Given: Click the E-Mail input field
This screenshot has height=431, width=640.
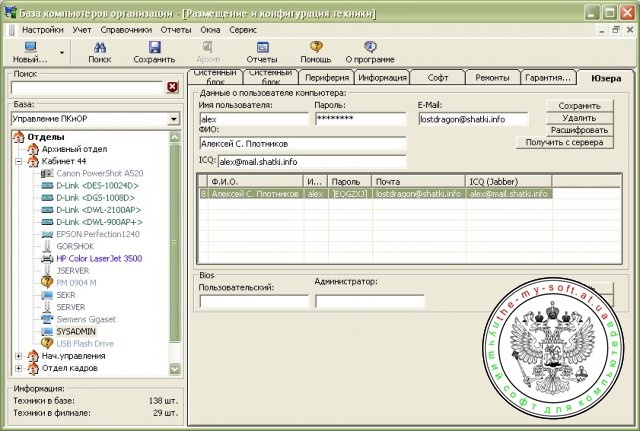Looking at the screenshot, I should point(477,118).
